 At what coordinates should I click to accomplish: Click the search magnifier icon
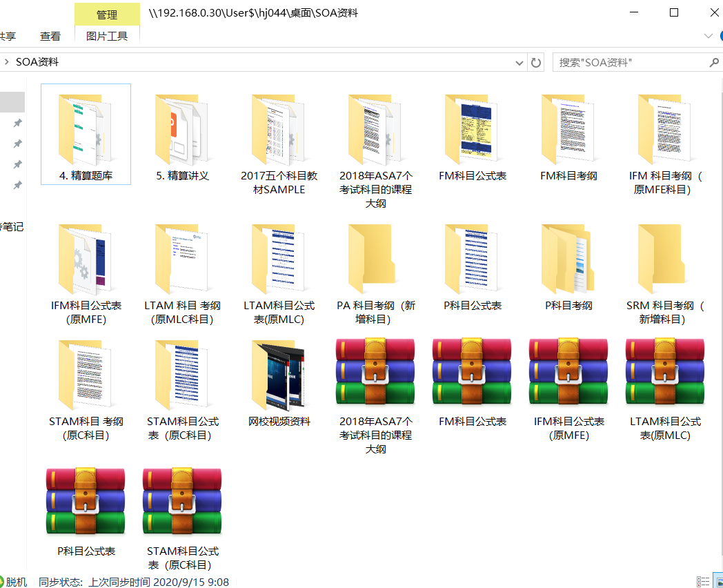tap(714, 62)
